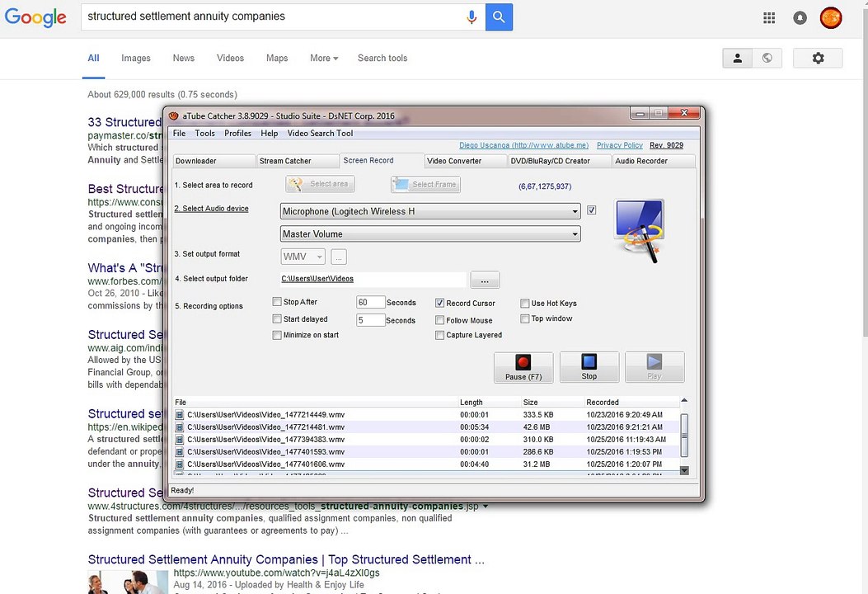Open the Tools menu
Screen dimensions: 868x594
[x=204, y=133]
